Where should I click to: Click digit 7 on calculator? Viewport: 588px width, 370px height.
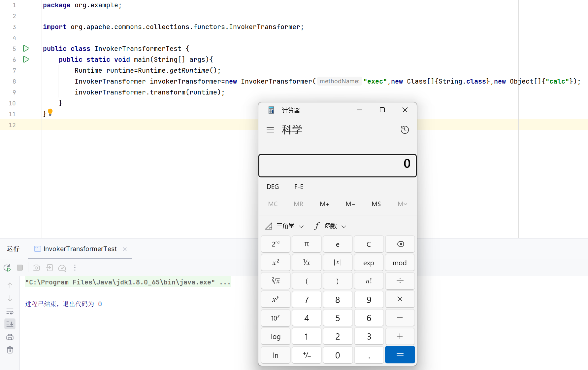point(307,299)
